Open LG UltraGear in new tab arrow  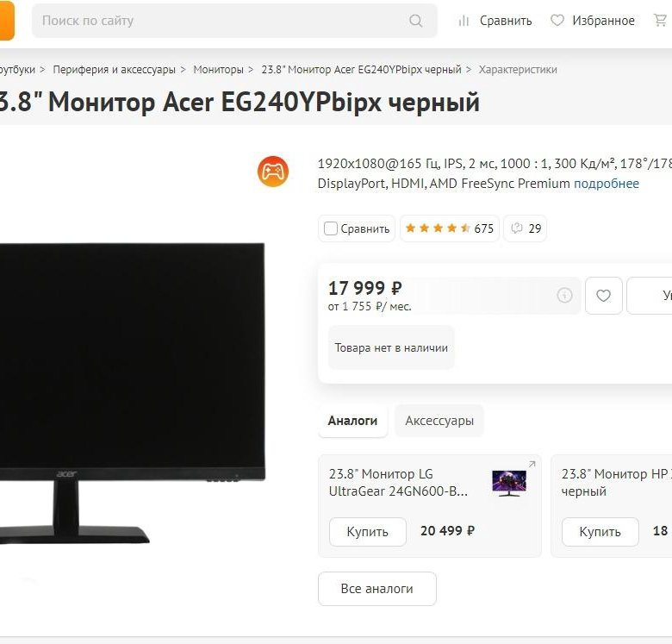[x=532, y=464]
